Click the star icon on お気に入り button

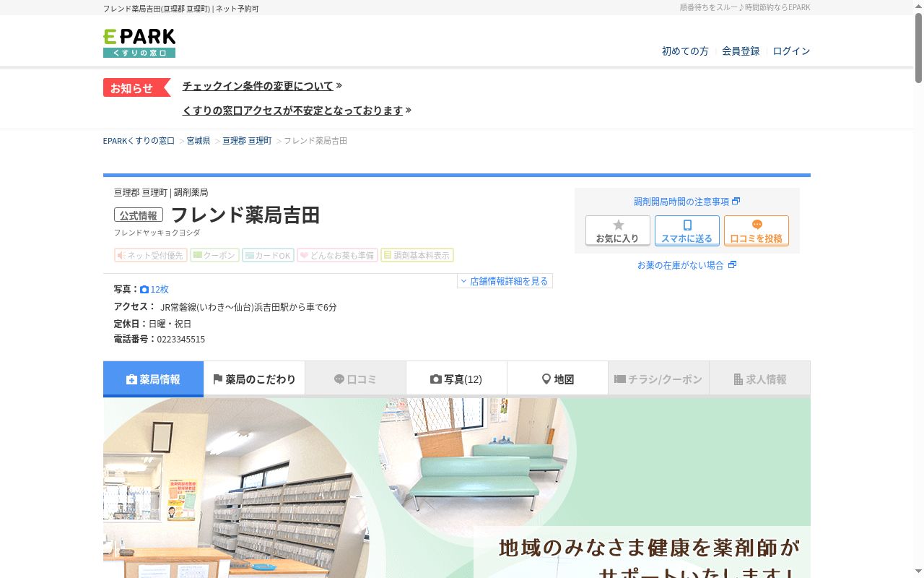618,225
